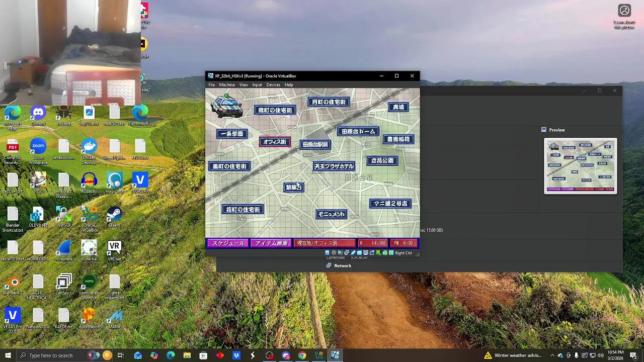Open the Blender 4.3 desktop icon
Image resolution: width=644 pixels, height=362 pixels.
coord(13,285)
